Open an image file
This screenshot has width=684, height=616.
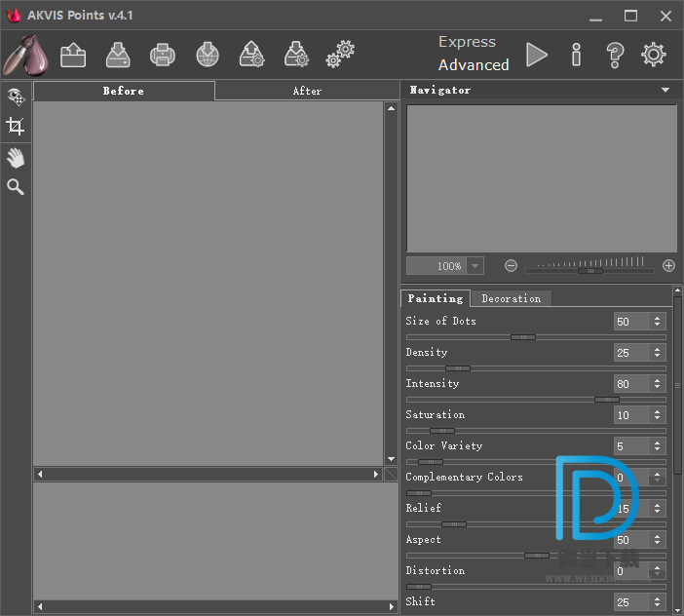tap(73, 55)
